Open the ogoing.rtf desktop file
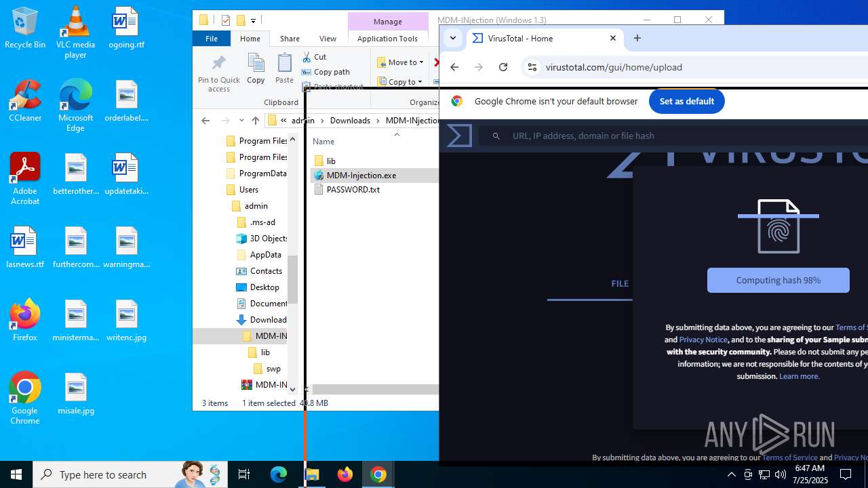Viewport: 868px width, 488px height. (126, 28)
